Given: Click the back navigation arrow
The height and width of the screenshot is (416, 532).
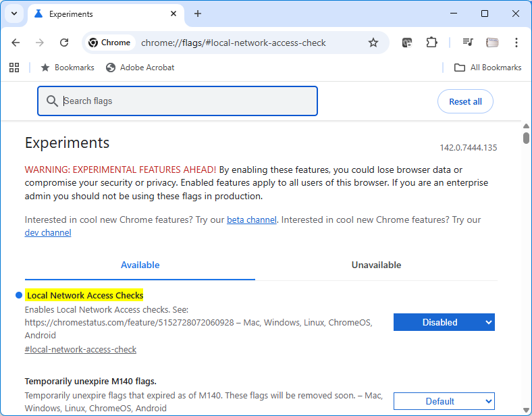Looking at the screenshot, I should point(16,43).
